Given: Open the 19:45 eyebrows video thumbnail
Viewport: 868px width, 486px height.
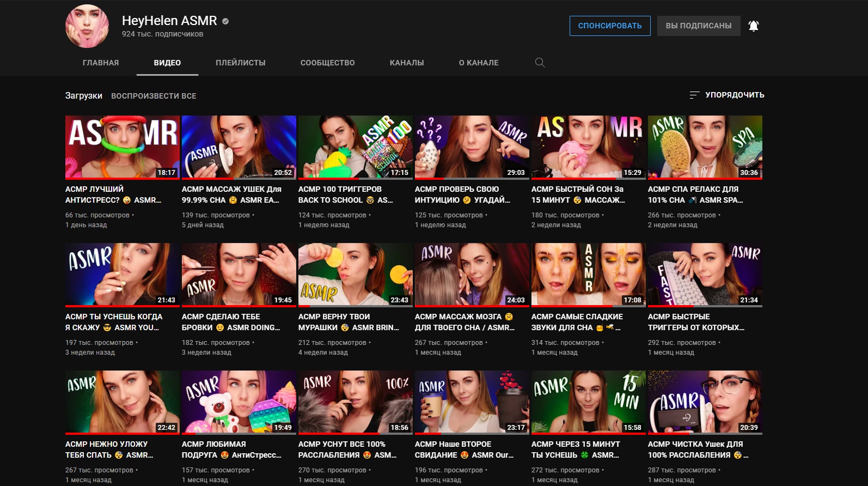Looking at the screenshot, I should (239, 275).
